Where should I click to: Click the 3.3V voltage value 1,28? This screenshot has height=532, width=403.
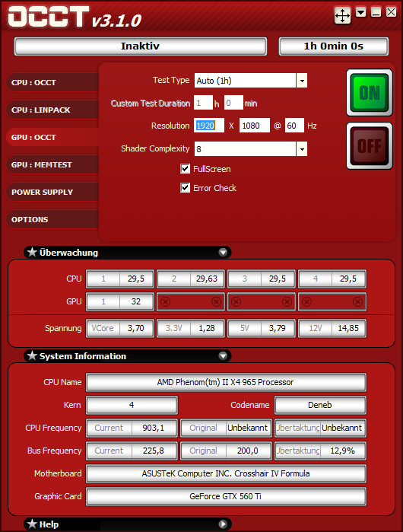point(207,329)
